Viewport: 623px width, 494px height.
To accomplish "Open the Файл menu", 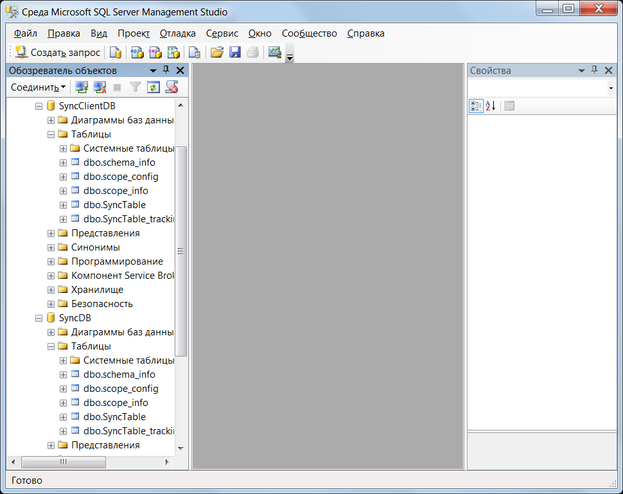I will [25, 33].
